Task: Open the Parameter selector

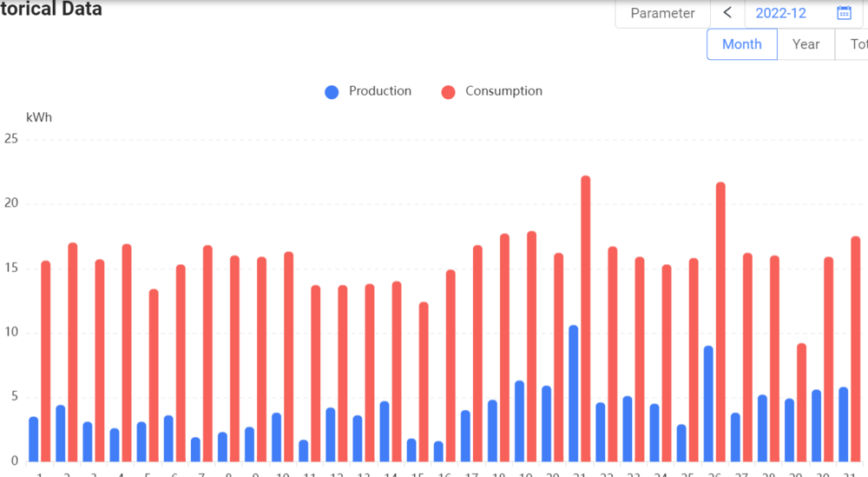Action: pyautogui.click(x=662, y=13)
